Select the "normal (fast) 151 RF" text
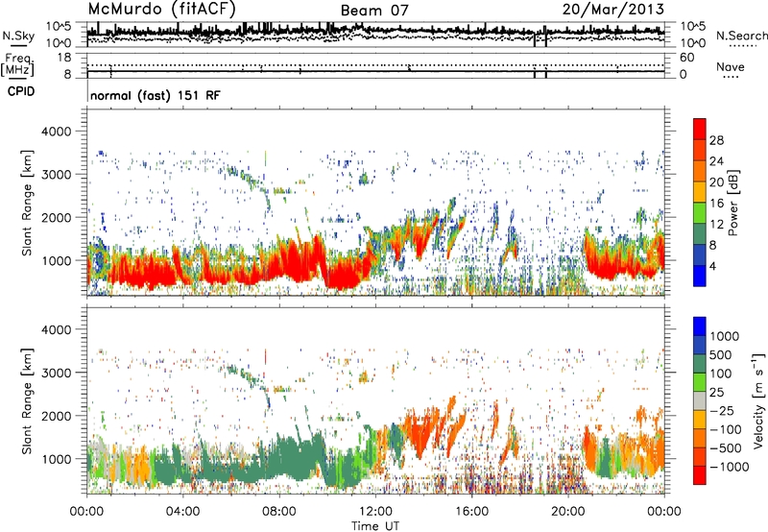Screen dimensions: 768x532 coord(156,95)
